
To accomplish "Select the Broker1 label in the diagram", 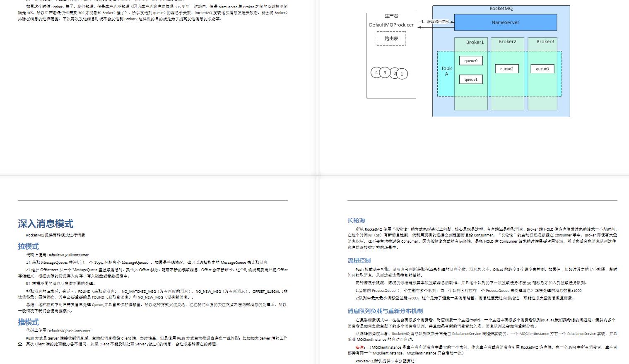I will (x=475, y=42).
